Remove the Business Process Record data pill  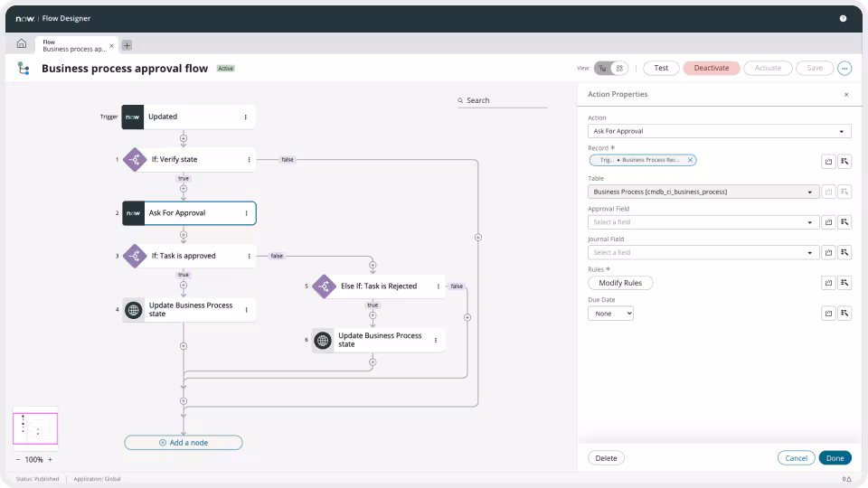tap(690, 160)
